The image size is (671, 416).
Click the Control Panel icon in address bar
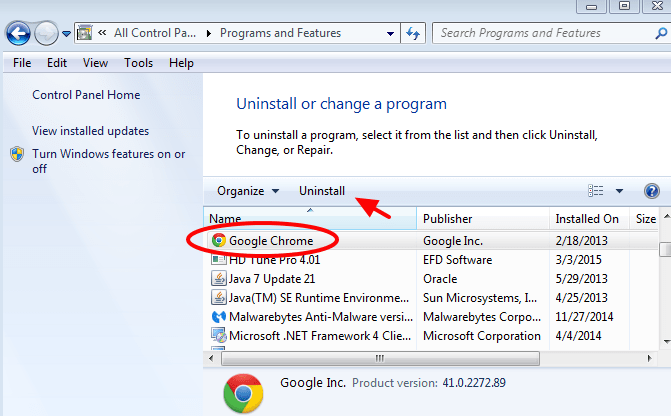pos(84,33)
